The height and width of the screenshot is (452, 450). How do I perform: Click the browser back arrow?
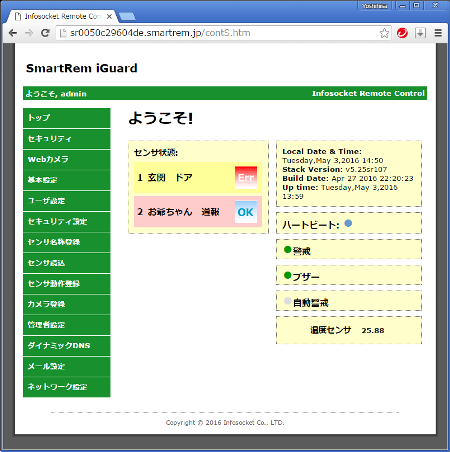click(x=13, y=33)
